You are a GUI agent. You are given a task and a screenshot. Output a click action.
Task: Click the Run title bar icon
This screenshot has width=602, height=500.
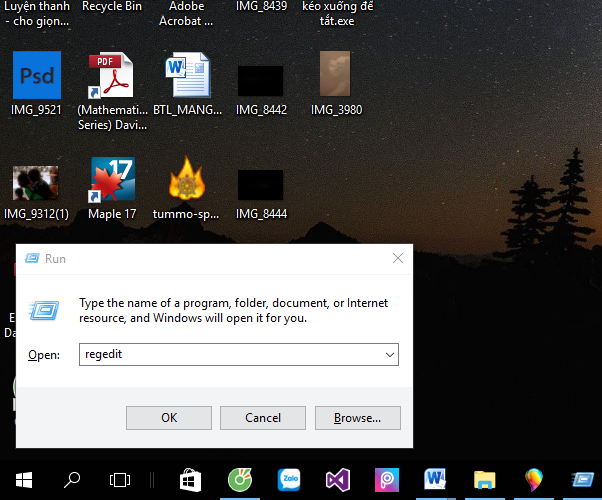(x=32, y=258)
